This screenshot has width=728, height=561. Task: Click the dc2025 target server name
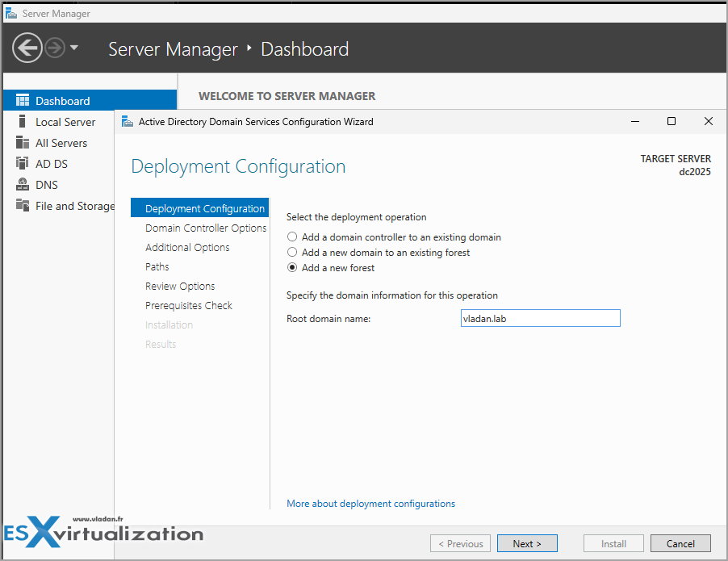pyautogui.click(x=695, y=172)
